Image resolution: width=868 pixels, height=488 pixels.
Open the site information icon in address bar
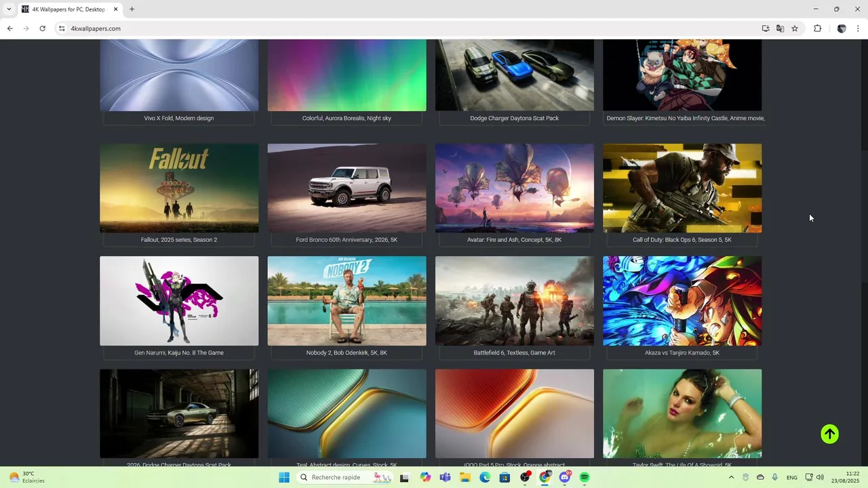pos(62,28)
